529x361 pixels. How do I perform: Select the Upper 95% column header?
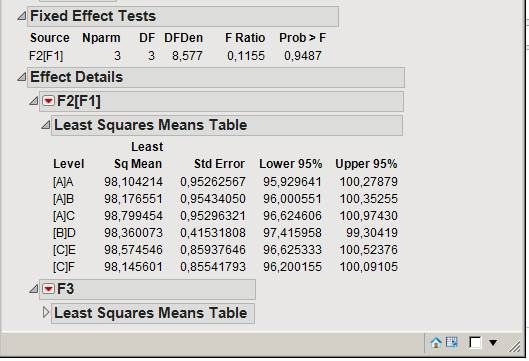366,164
